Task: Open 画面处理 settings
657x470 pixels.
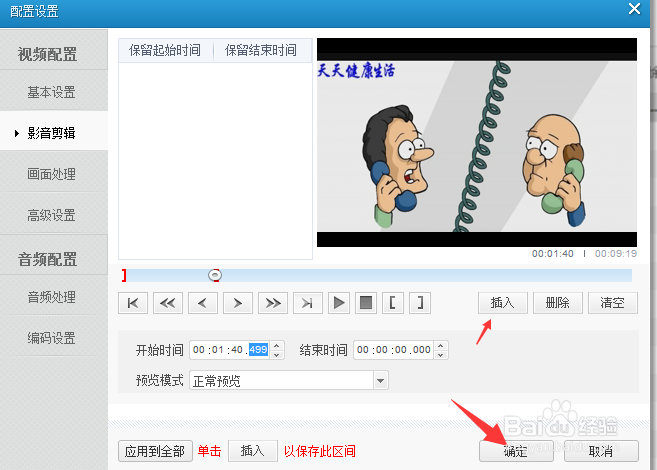Action: click(52, 174)
